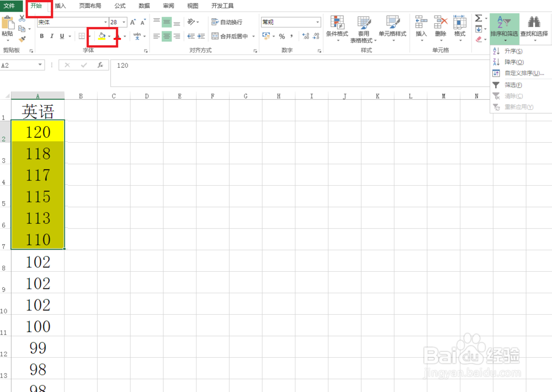Click the increase decimal icon

(306, 36)
